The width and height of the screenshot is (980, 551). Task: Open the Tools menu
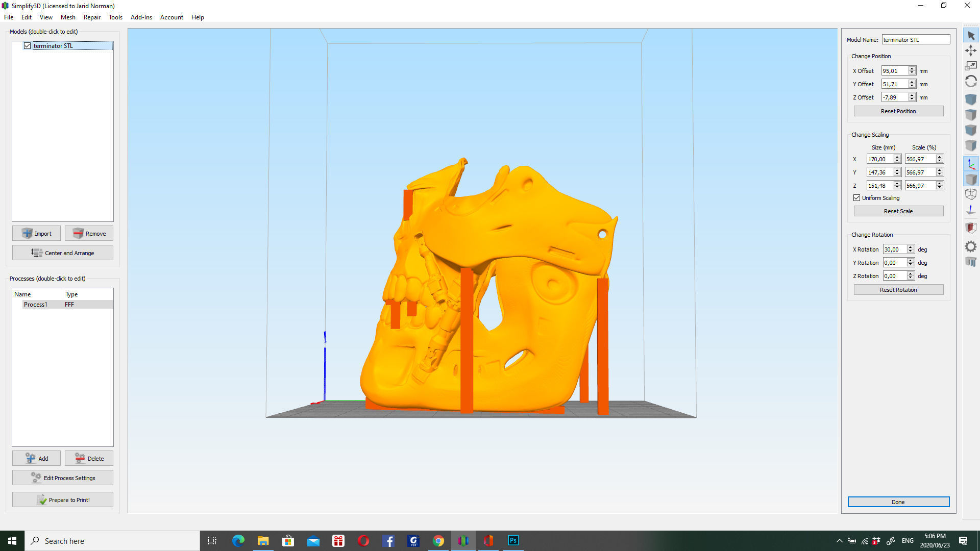pos(115,17)
